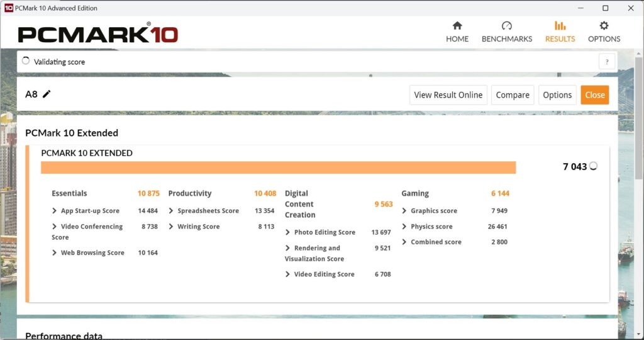Click Digital Content Creation score 9 563
This screenshot has width=644, height=340.
click(383, 204)
